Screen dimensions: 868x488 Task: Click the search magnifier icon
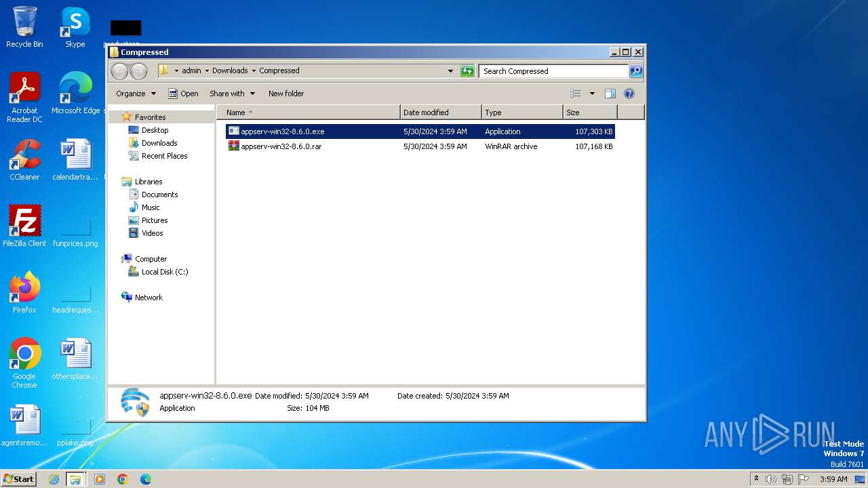636,70
